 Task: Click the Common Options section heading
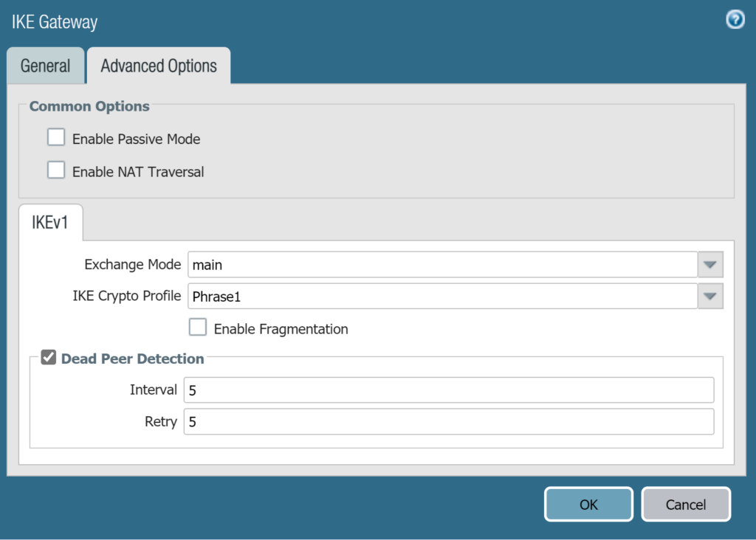89,106
